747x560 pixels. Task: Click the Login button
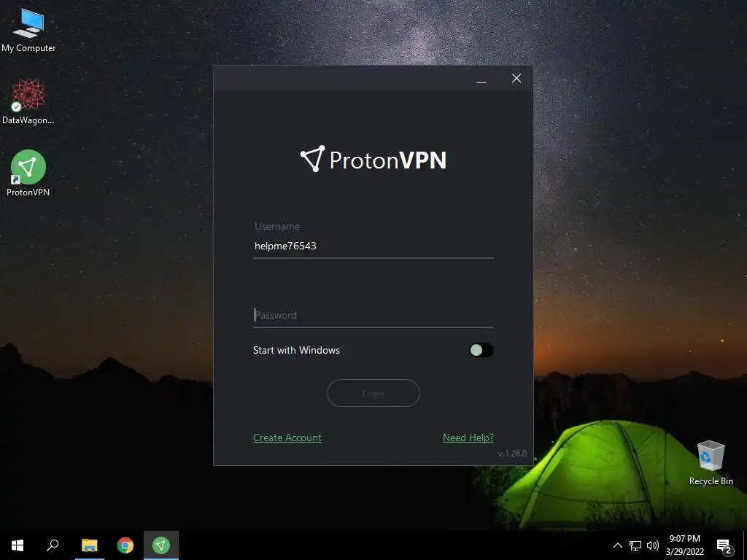(373, 393)
